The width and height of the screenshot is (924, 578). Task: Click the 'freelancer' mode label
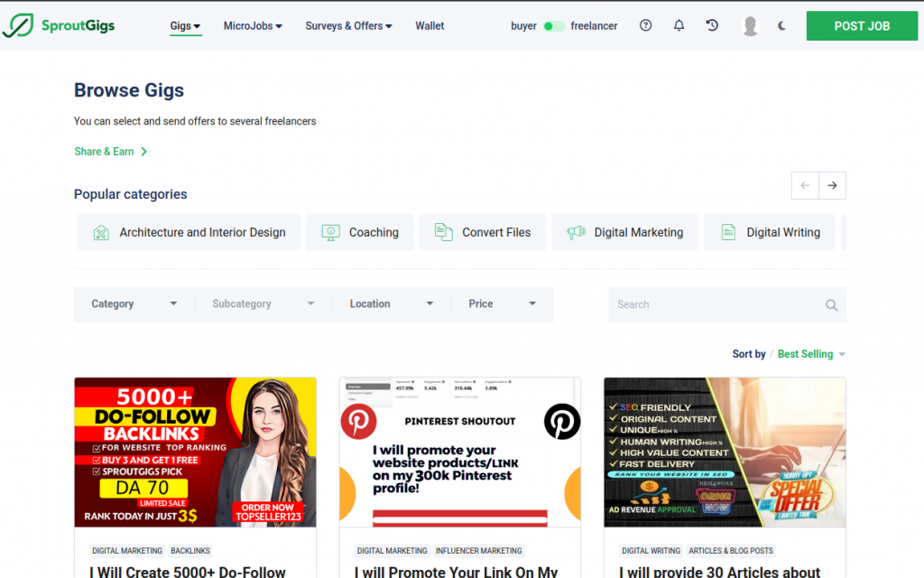click(594, 26)
